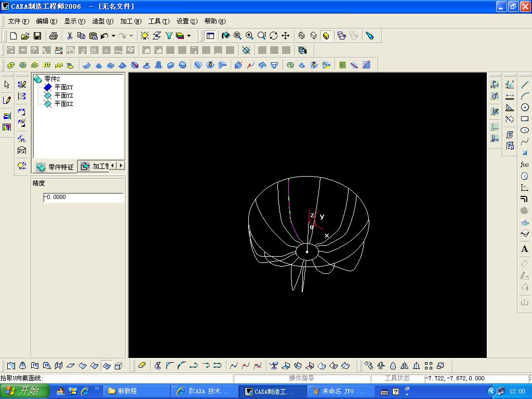Select the ellipse drawing tool
The width and height of the screenshot is (532, 399).
click(x=525, y=130)
